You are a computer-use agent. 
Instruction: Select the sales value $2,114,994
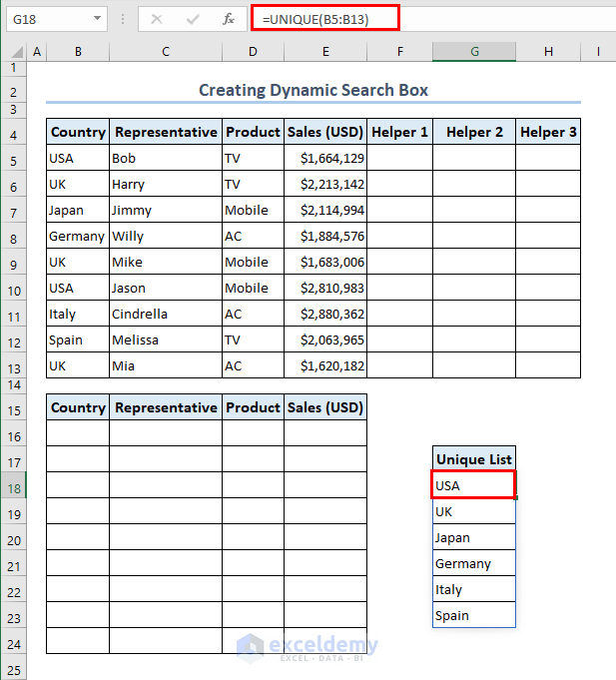(x=325, y=210)
